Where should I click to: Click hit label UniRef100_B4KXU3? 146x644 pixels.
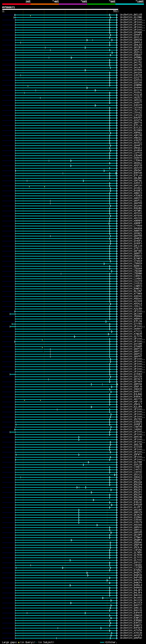[131, 595]
